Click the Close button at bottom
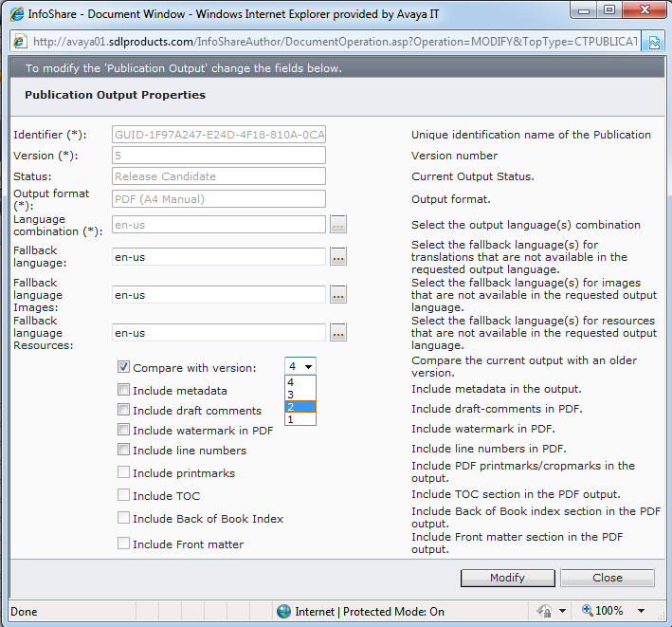Viewport: 672px width, 627px height. [x=608, y=578]
